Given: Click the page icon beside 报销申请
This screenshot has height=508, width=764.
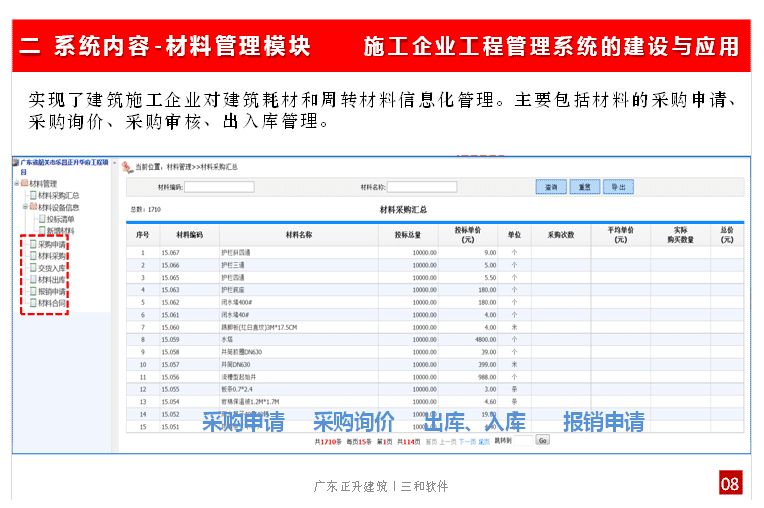Looking at the screenshot, I should tap(33, 291).
